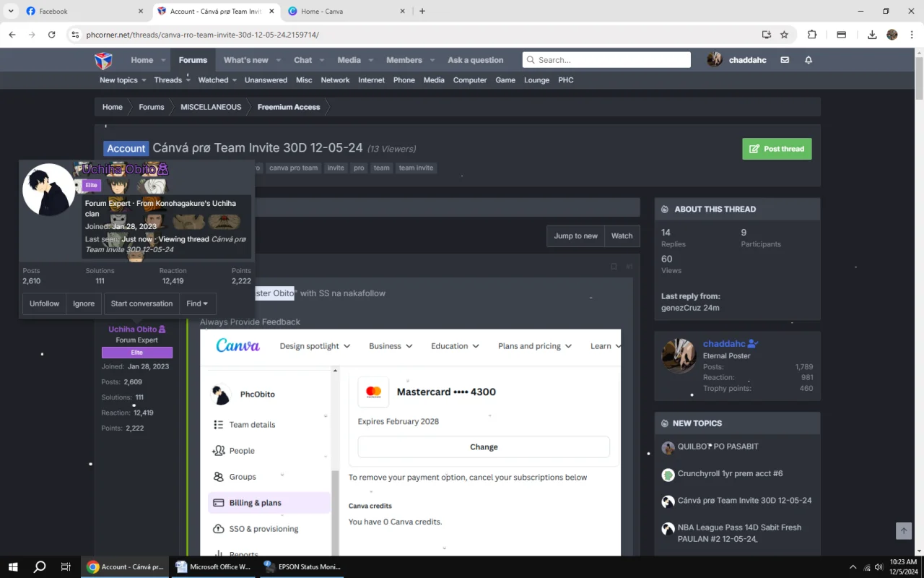
Task: Open the Unanswered threads link
Action: (x=266, y=80)
